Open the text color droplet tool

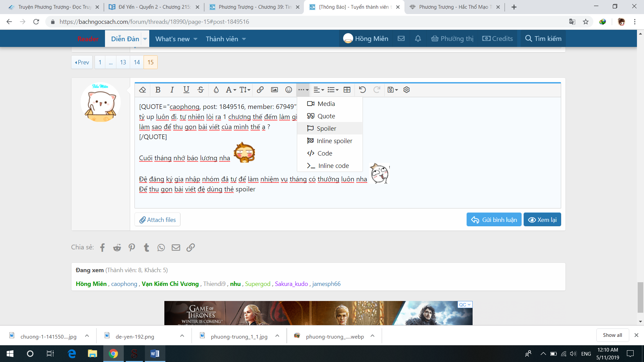[x=216, y=90]
